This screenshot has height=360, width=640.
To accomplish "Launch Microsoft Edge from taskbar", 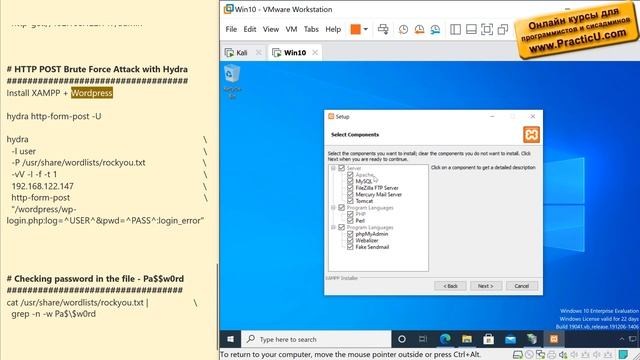I will pyautogui.click(x=445, y=339).
